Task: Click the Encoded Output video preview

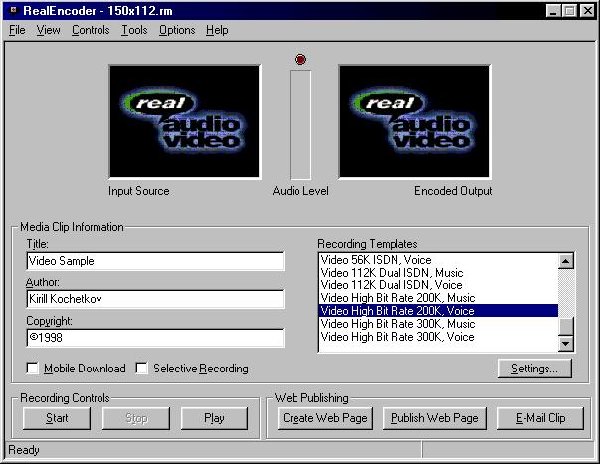Action: point(414,121)
